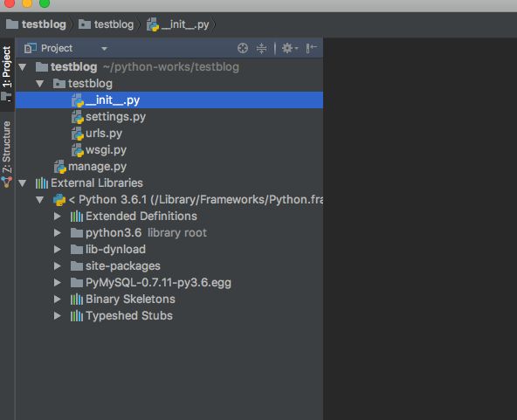Collapse the External Libraries node
The width and height of the screenshot is (517, 420).
coord(23,183)
